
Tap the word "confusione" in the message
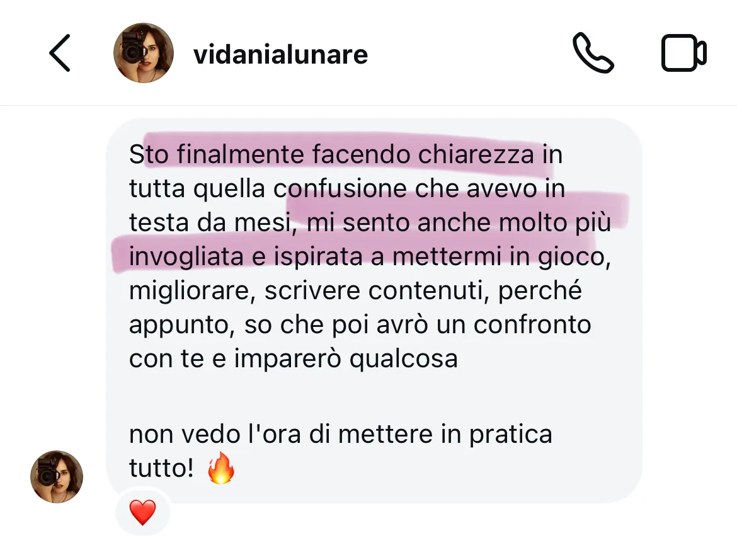coord(340,188)
